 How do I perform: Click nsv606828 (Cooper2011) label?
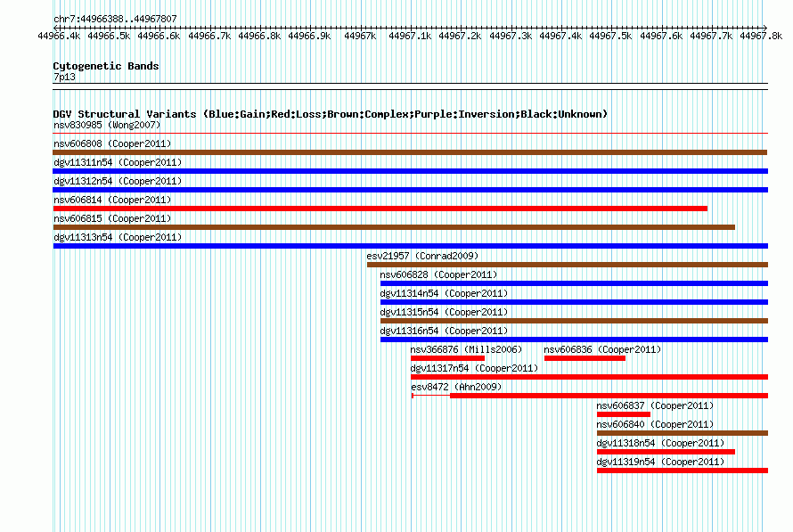pos(438,274)
